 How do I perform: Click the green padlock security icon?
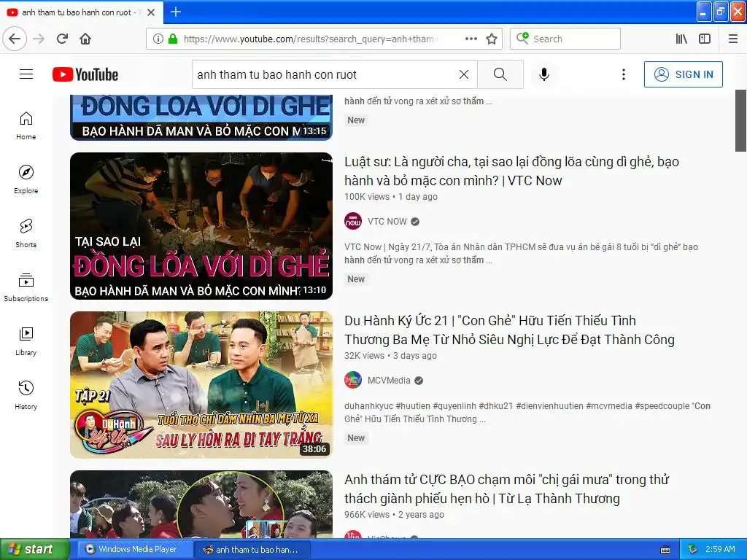pos(173,39)
